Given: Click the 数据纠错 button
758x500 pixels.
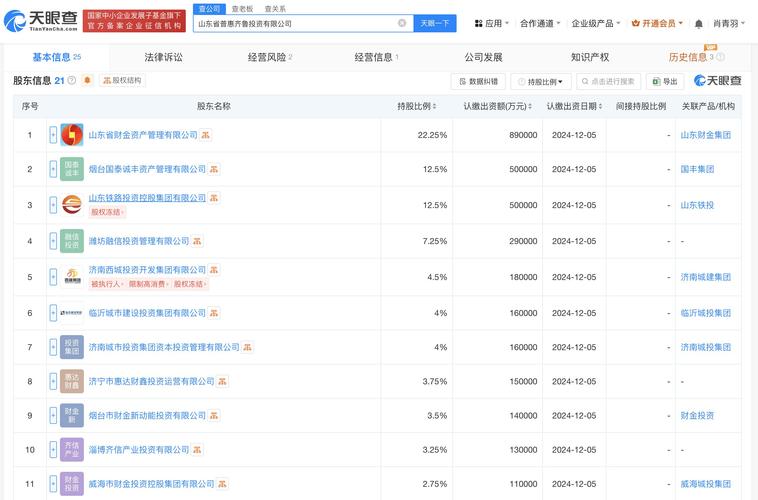Looking at the screenshot, I should 478,82.
